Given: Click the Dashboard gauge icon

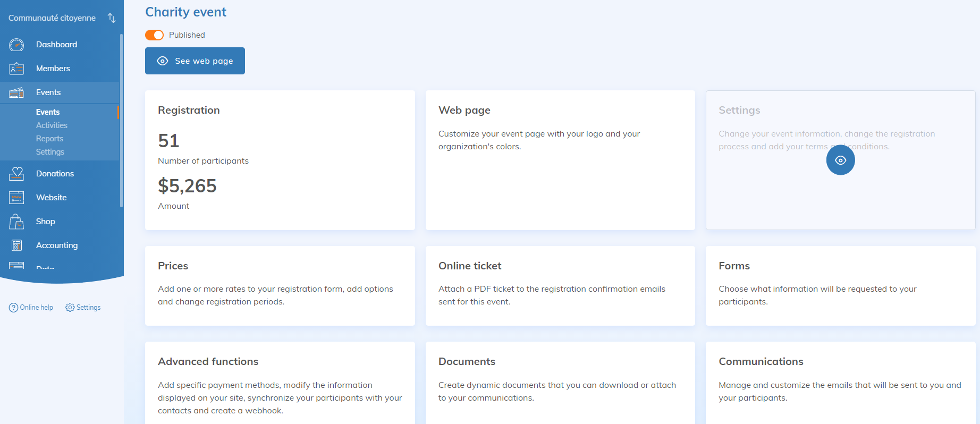Looking at the screenshot, I should click(16, 45).
